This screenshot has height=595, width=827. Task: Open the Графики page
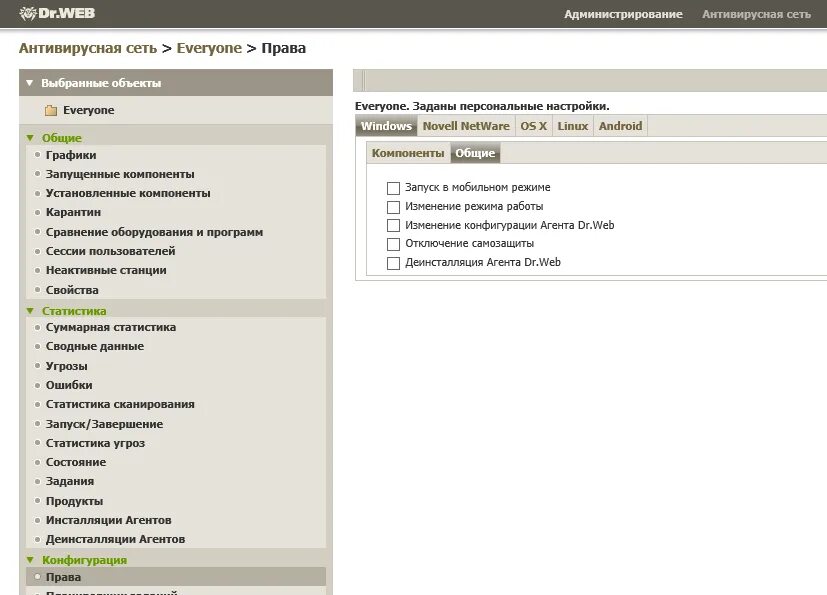click(x=71, y=155)
